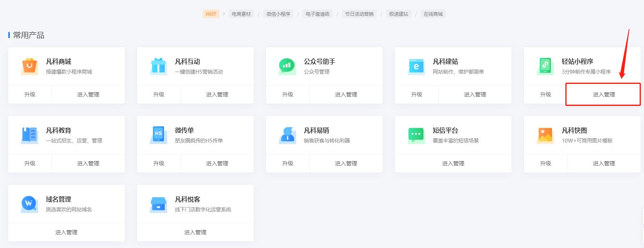Open the 电商素材 tag
The width and height of the screenshot is (644, 248).
[x=241, y=14]
